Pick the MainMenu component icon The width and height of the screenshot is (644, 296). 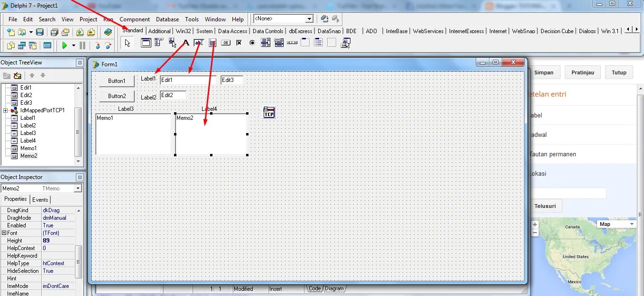click(159, 43)
